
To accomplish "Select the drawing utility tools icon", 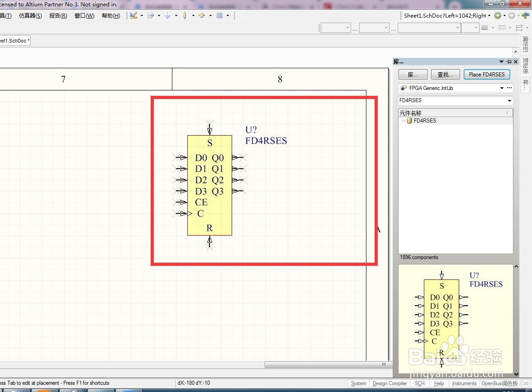I will pos(134,15).
